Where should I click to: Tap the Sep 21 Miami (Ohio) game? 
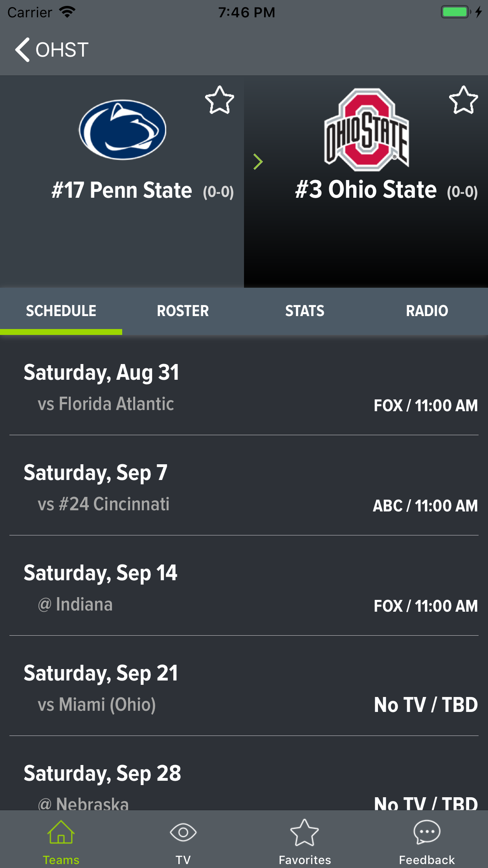click(244, 689)
